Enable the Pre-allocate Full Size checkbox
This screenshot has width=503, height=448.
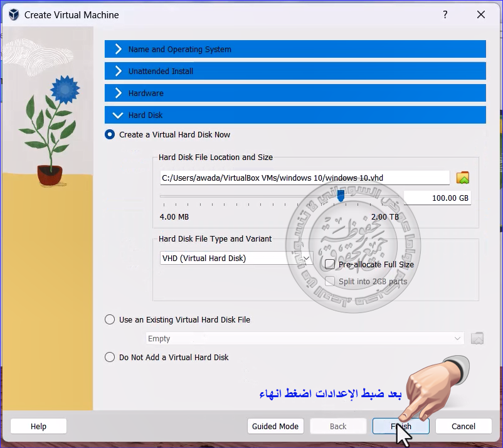click(x=330, y=264)
